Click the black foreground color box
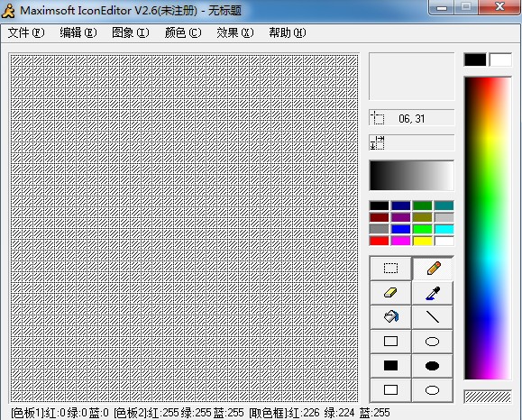522x420 pixels. pyautogui.click(x=475, y=59)
